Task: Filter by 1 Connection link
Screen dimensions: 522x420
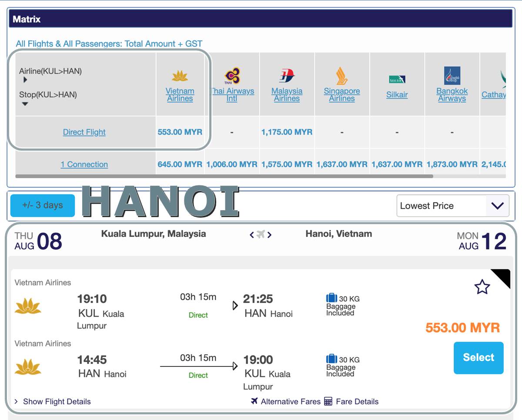Action: pos(84,165)
